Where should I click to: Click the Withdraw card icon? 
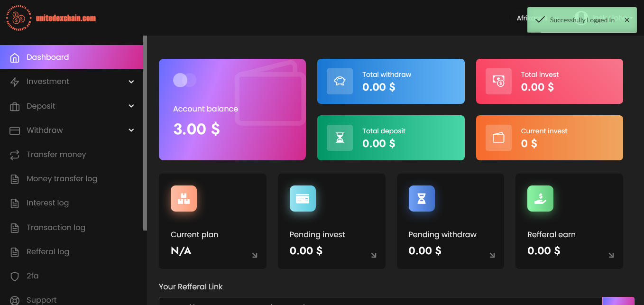click(15, 130)
